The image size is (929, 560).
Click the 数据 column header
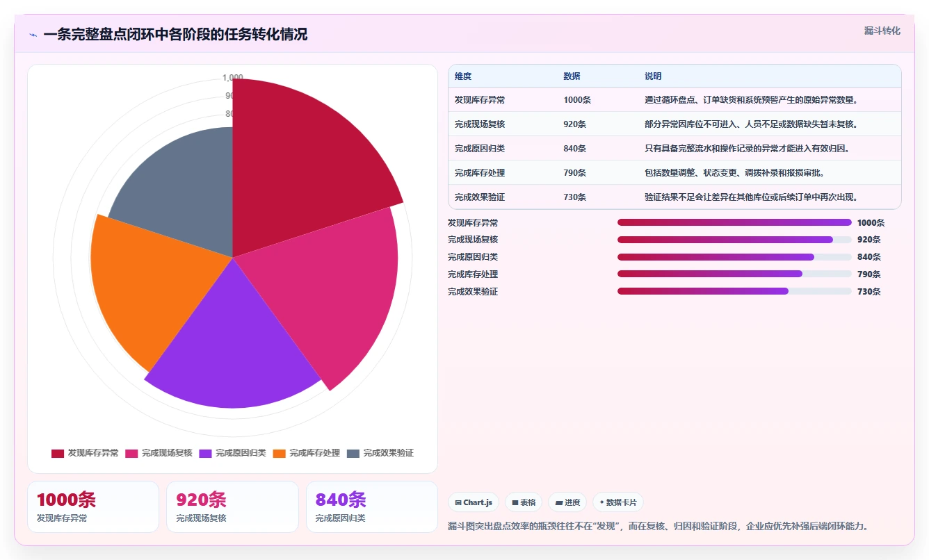572,76
